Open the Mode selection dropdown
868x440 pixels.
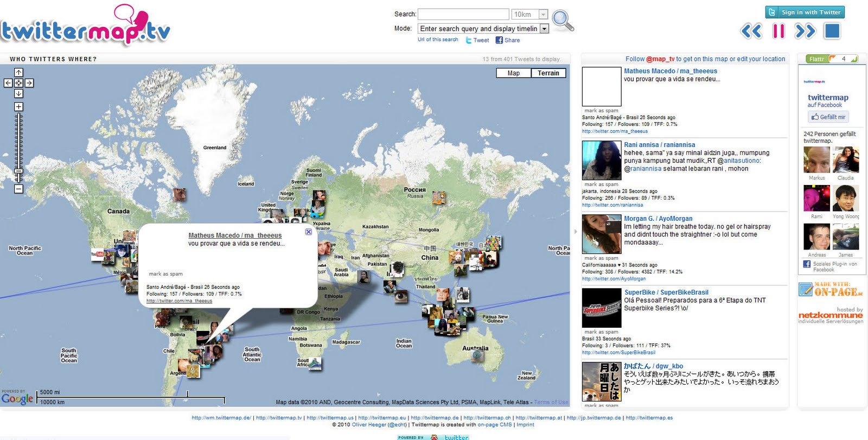(483, 28)
